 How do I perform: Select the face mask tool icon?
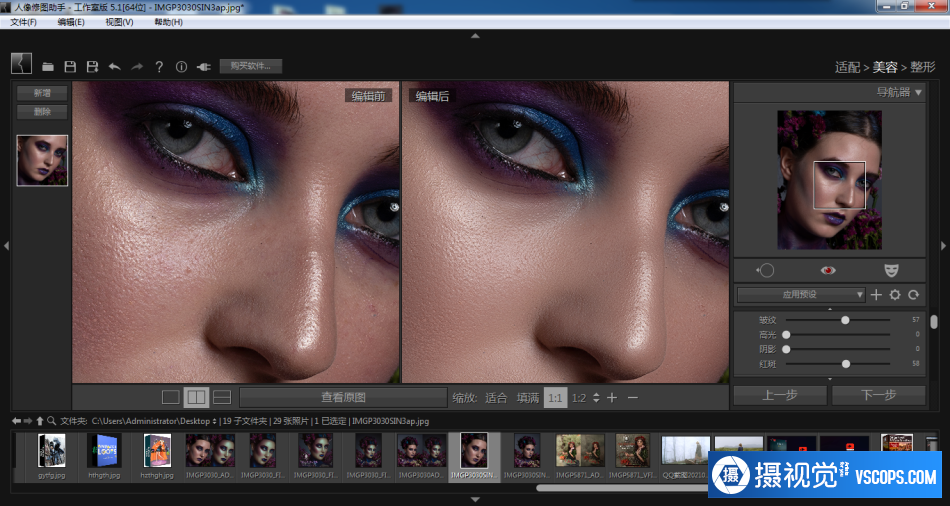pyautogui.click(x=891, y=270)
